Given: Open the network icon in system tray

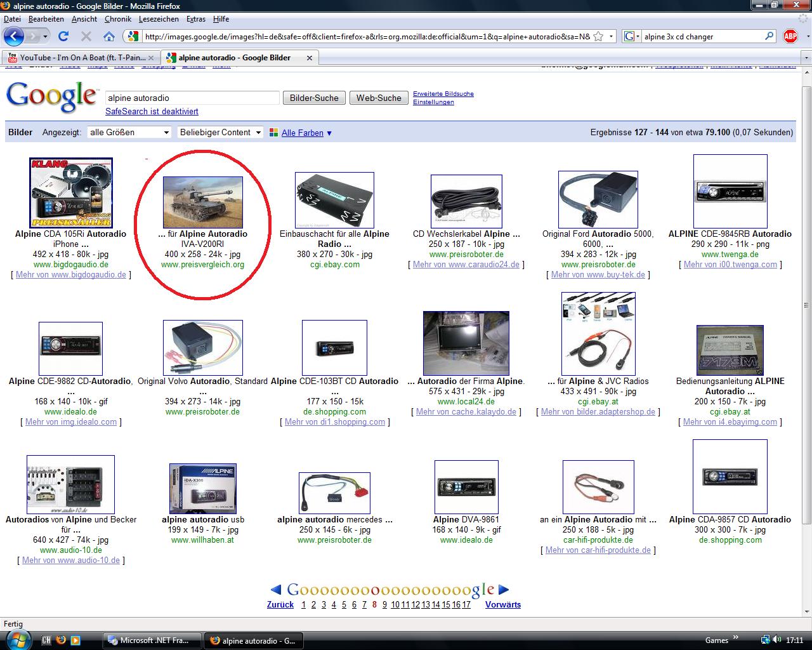Looking at the screenshot, I should tap(766, 640).
